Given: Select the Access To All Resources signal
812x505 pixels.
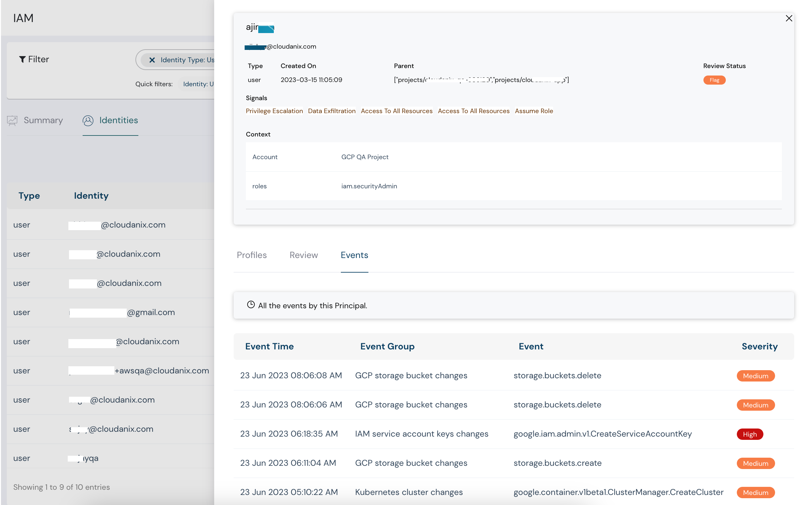Looking at the screenshot, I should pos(396,111).
